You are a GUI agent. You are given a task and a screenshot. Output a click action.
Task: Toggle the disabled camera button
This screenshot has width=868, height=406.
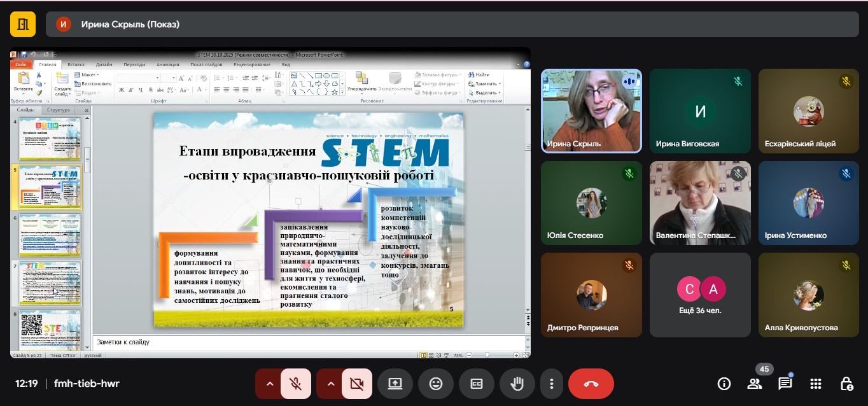click(356, 384)
